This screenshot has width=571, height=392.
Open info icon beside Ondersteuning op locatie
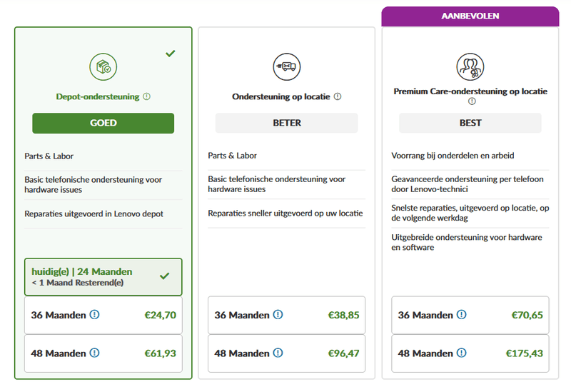[x=338, y=97]
